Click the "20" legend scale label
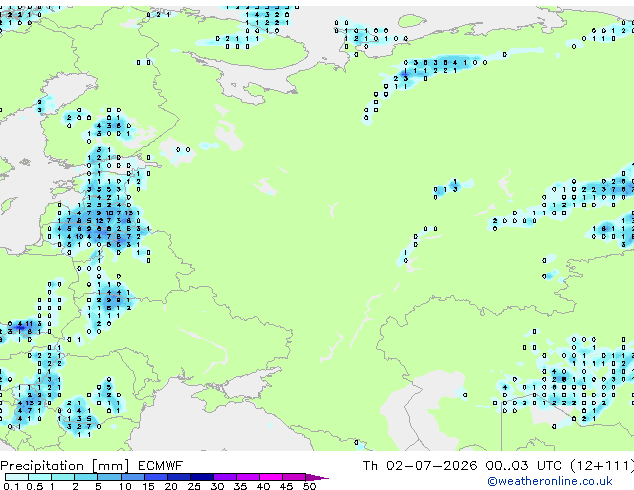Viewport: 634px width, 490px height. tap(171, 486)
